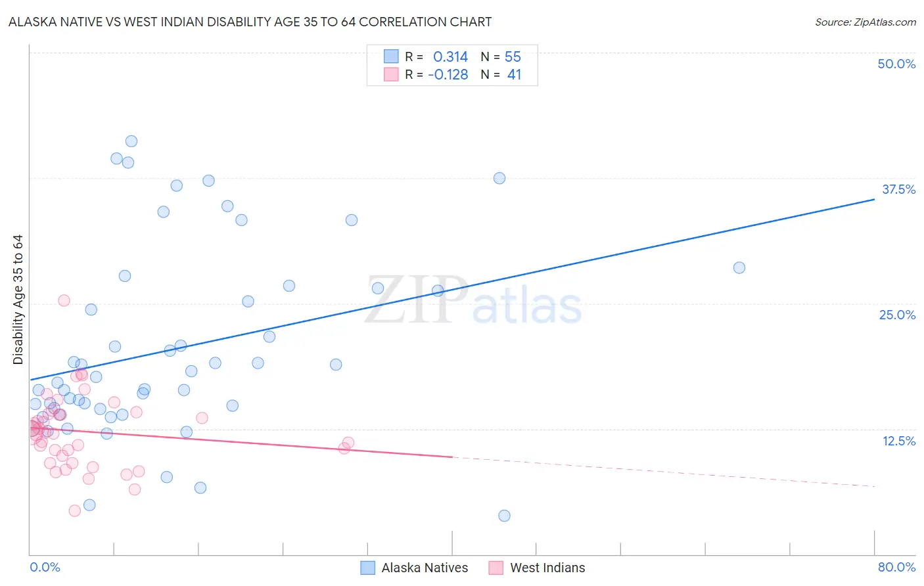Select the blue point at 37.5% near x=45

[x=499, y=178]
